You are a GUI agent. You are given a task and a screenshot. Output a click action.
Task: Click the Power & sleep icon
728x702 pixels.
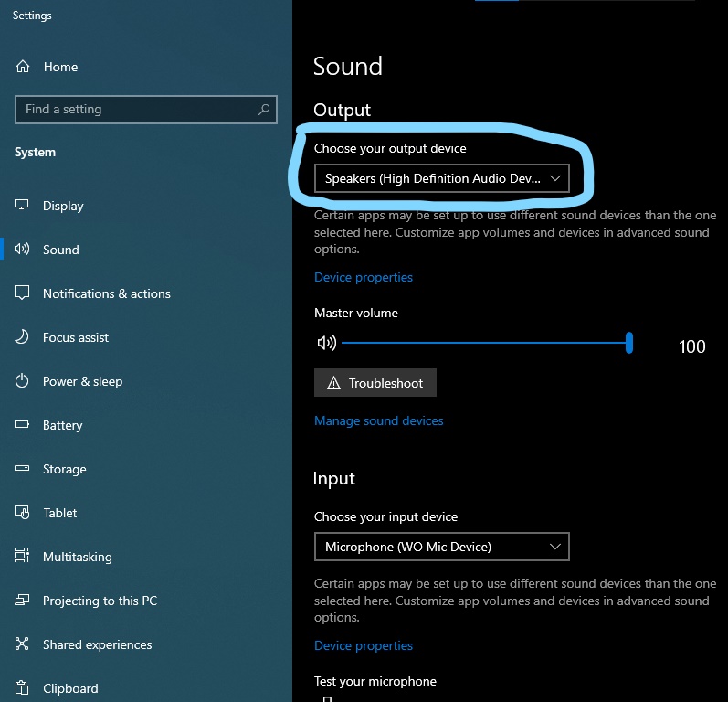click(23, 381)
